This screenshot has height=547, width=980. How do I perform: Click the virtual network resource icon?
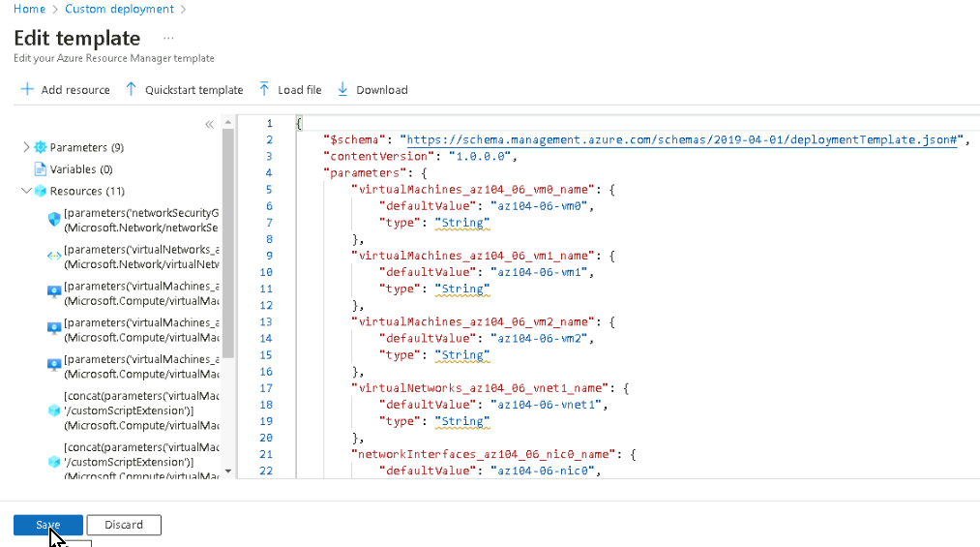click(x=54, y=256)
